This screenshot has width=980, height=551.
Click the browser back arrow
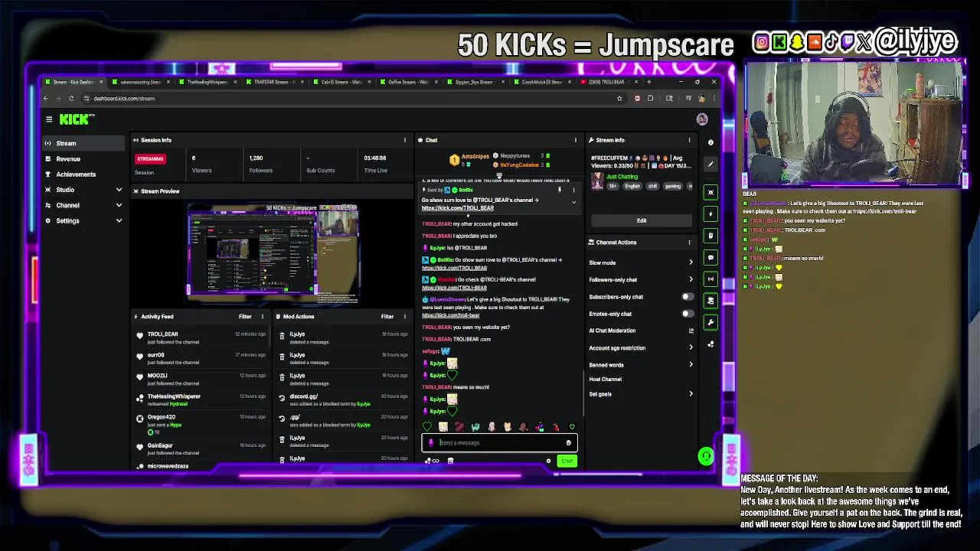(x=46, y=98)
